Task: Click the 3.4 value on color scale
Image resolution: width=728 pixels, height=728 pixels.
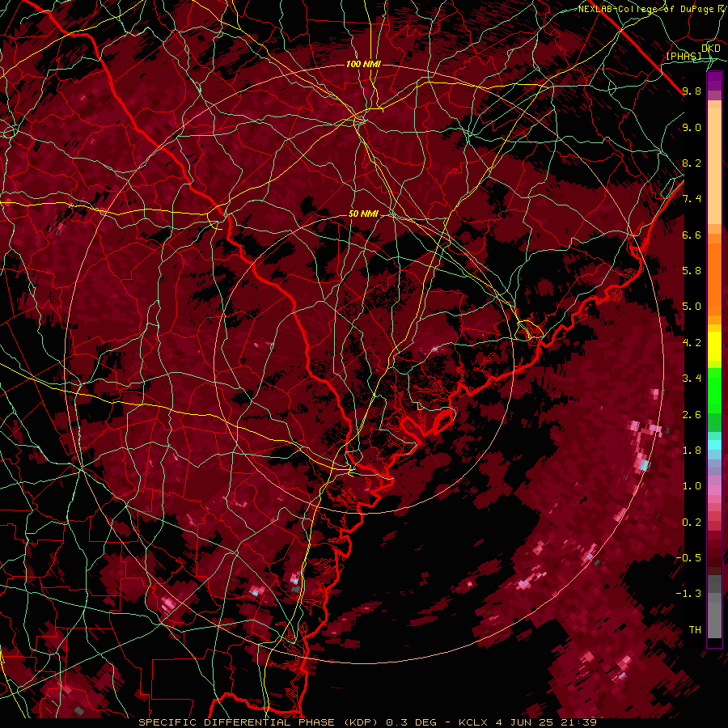Action: (692, 379)
